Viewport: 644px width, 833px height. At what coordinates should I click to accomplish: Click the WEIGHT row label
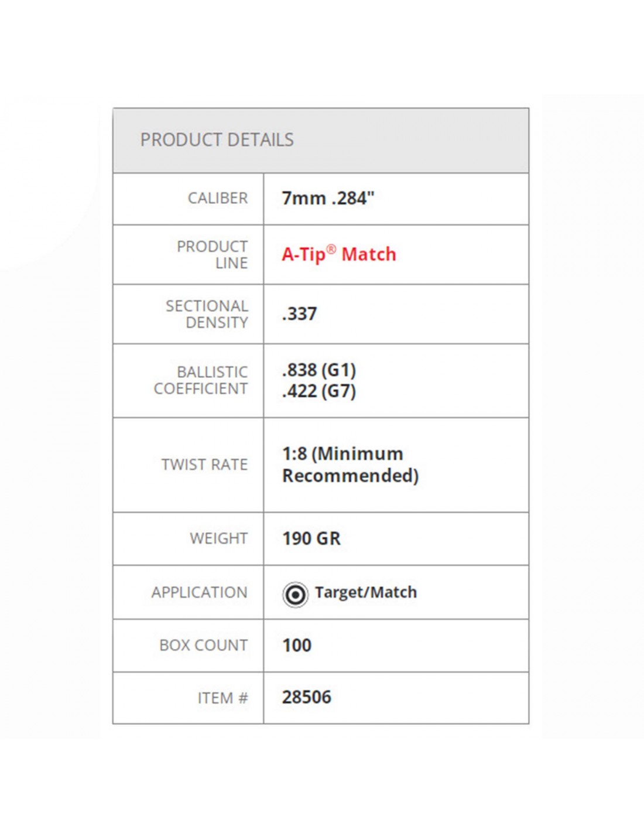tap(219, 538)
